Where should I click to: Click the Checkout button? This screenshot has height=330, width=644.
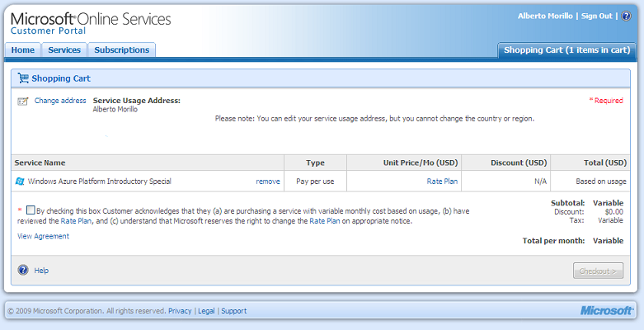(598, 271)
